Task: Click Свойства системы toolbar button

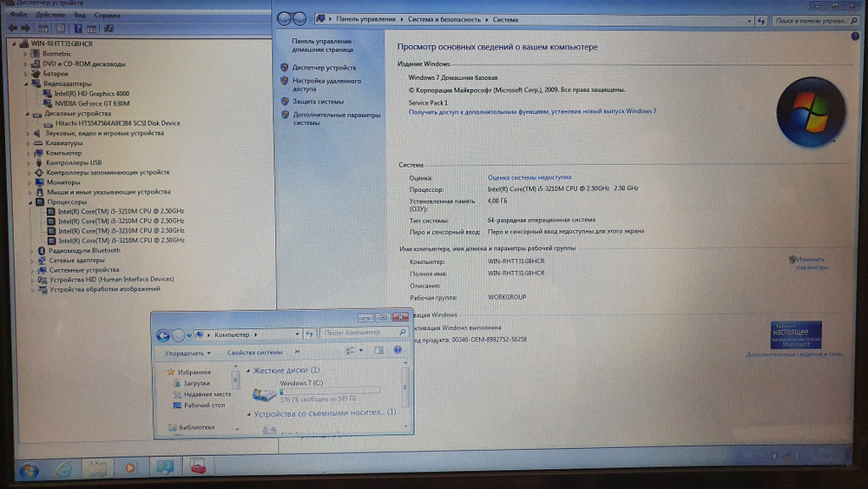Action: [254, 353]
